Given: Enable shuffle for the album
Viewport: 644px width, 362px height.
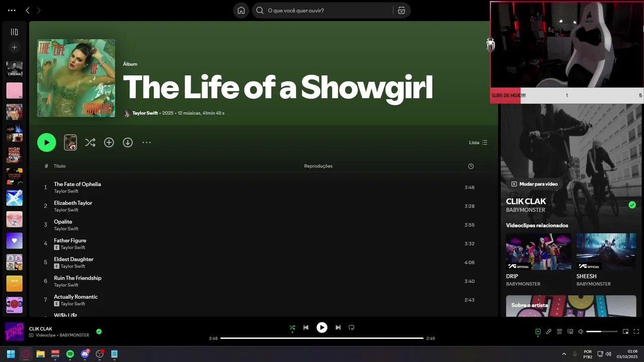Looking at the screenshot, I should tap(90, 143).
